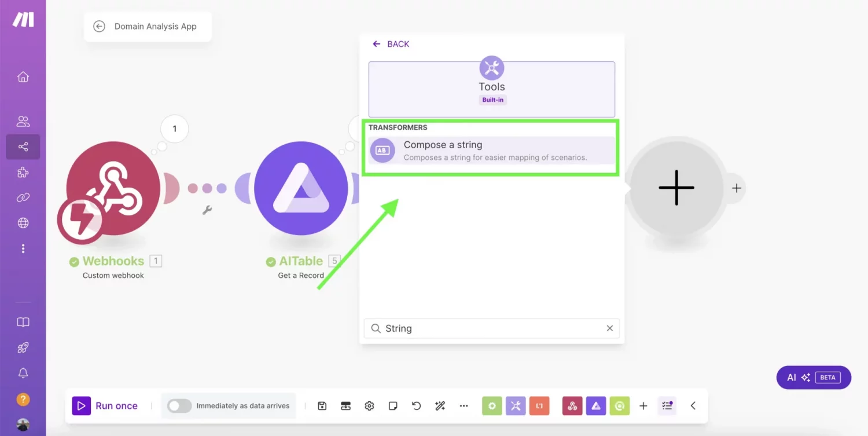Open the Webhooks operations bubble showing 1
868x436 pixels.
point(175,129)
